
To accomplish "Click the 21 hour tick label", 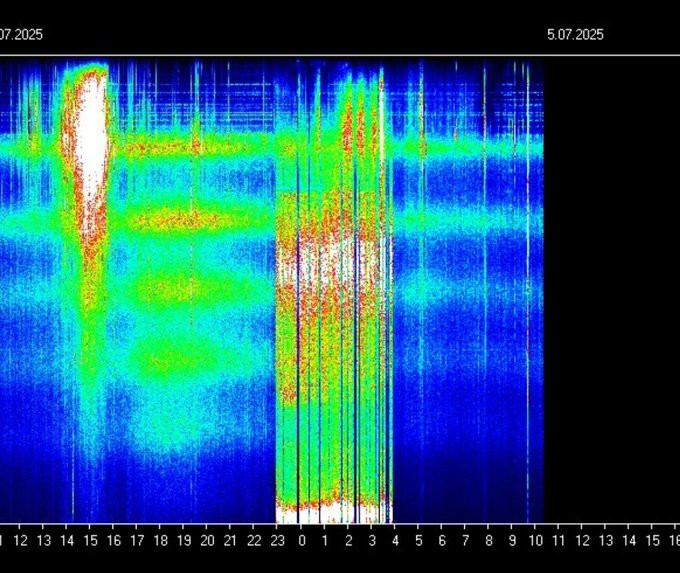I will coord(231,541).
